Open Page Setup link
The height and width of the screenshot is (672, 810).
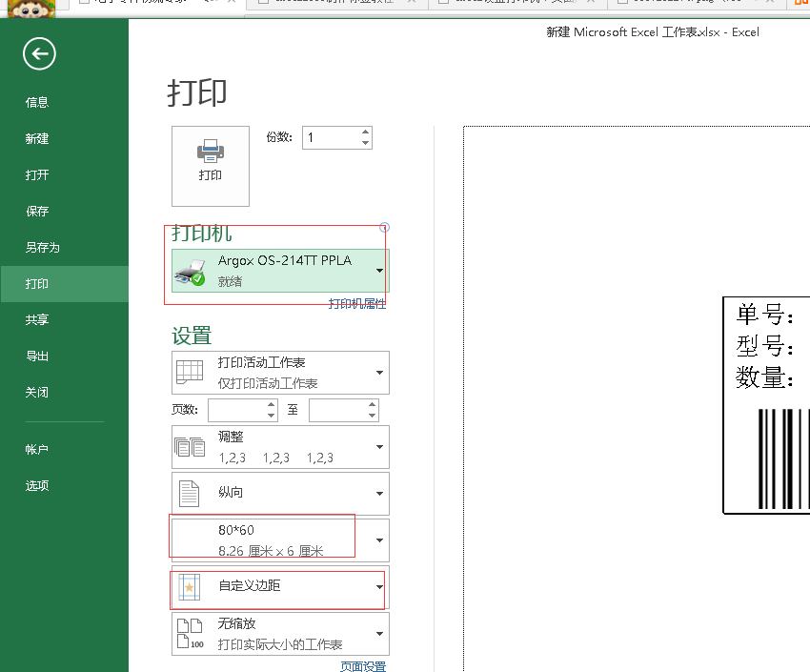363,666
